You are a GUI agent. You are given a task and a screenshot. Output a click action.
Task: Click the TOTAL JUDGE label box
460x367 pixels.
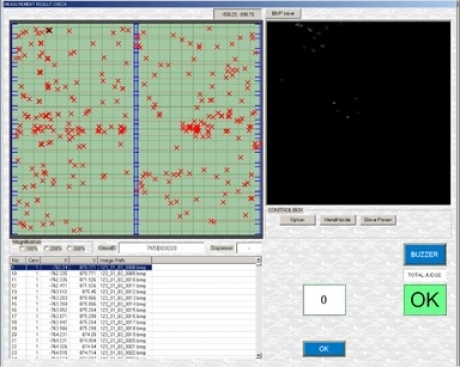pos(425,275)
